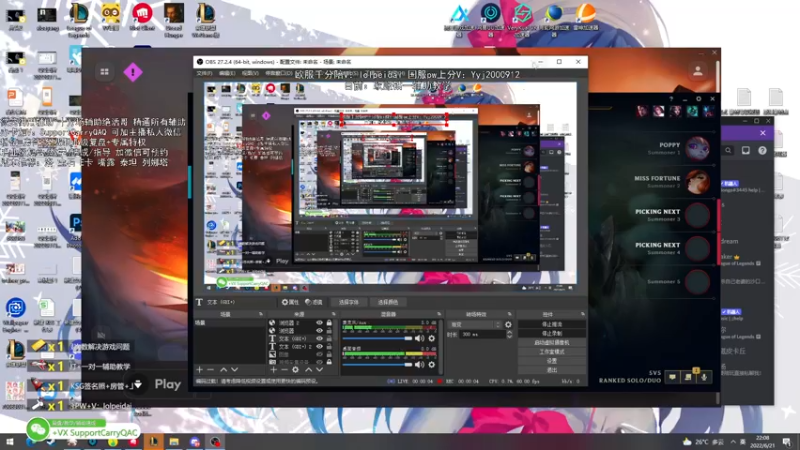This screenshot has width=800, height=450.
Task: Show hidden system tray icons chevron
Action: [x=733, y=442]
